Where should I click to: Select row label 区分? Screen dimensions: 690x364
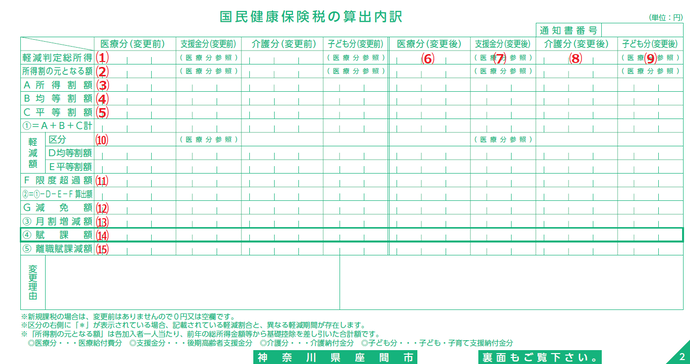click(57, 140)
